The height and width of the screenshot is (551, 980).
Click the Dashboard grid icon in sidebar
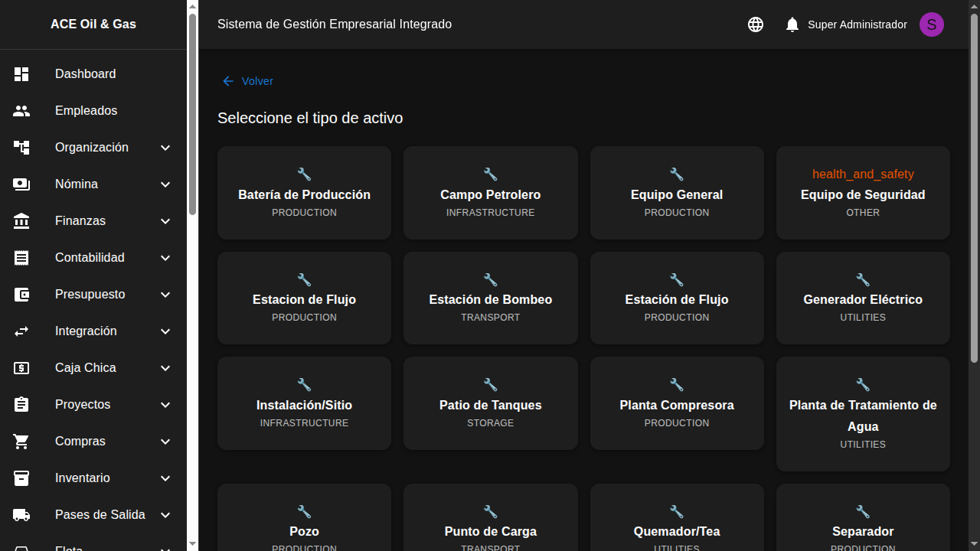[21, 74]
